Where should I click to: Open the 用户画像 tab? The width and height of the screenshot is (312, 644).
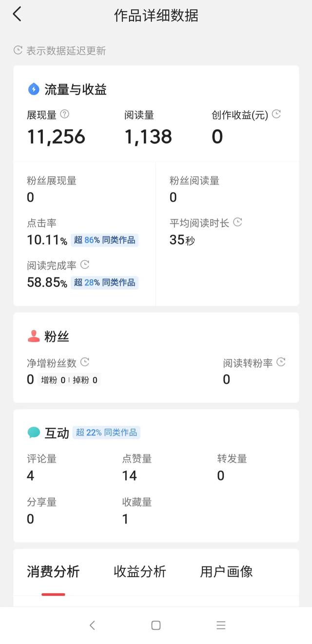tap(226, 572)
